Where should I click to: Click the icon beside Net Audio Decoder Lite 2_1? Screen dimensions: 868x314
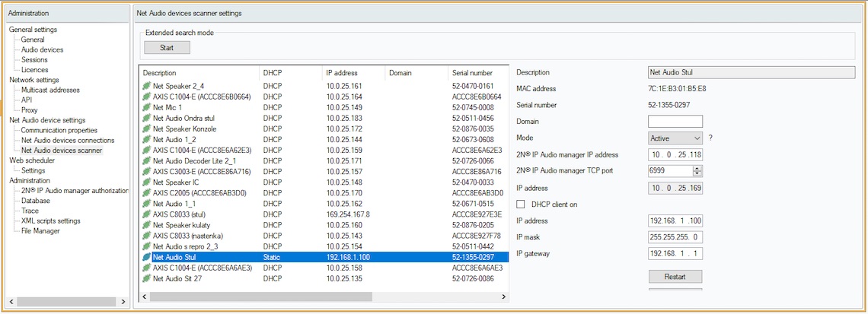(x=147, y=161)
